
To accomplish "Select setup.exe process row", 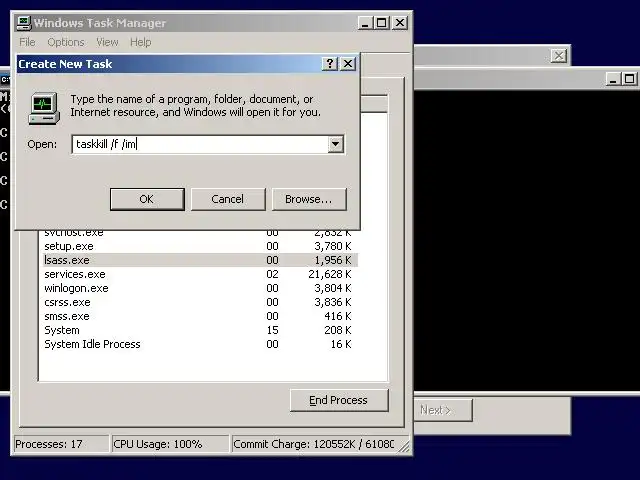I will coord(200,246).
